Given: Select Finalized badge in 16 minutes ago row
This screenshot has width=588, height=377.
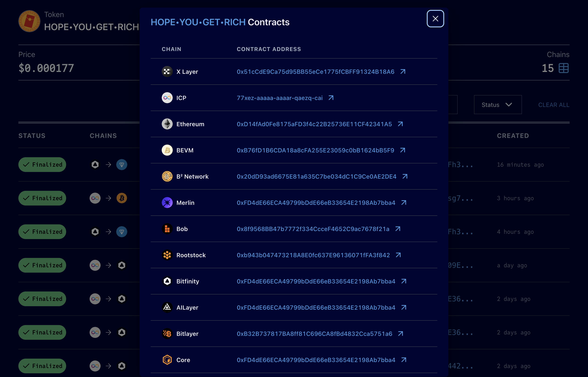Looking at the screenshot, I should point(42,165).
